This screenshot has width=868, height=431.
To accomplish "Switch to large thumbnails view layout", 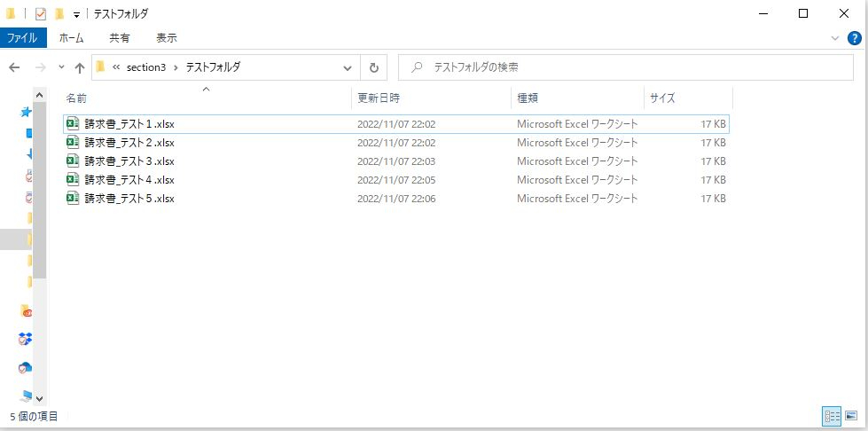I will pos(850,415).
